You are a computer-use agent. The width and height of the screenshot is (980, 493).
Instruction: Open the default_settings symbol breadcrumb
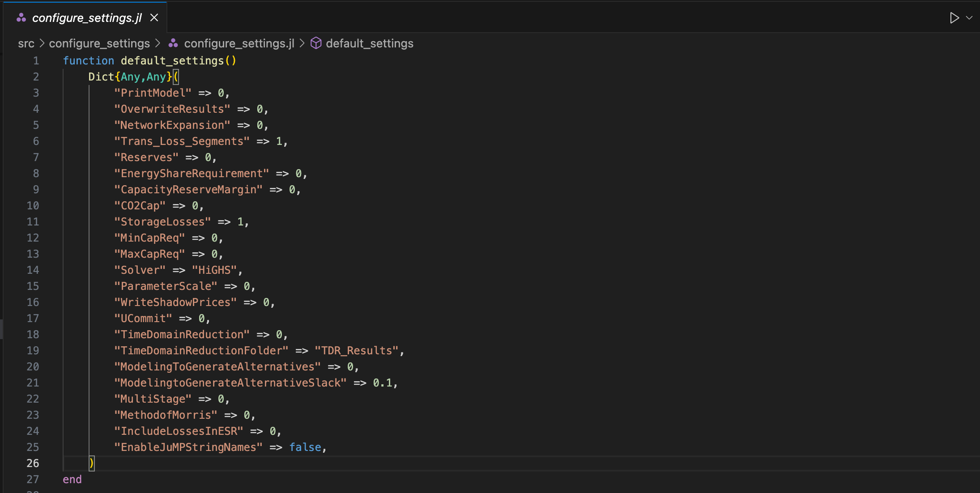point(370,43)
